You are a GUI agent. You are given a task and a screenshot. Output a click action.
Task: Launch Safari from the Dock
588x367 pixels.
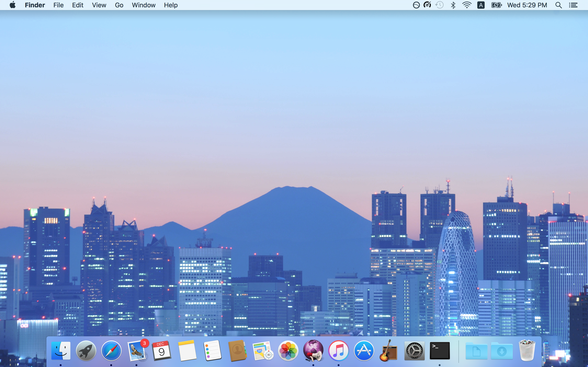[x=111, y=351]
